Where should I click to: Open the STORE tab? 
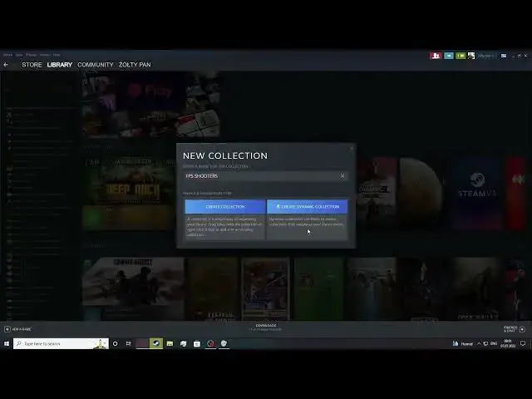[x=32, y=65]
